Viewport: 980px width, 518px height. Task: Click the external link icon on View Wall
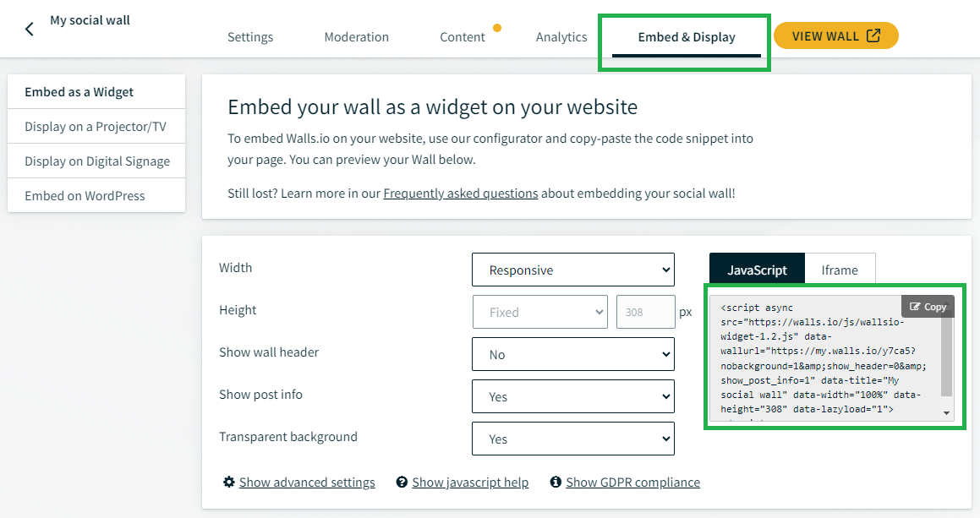point(873,35)
